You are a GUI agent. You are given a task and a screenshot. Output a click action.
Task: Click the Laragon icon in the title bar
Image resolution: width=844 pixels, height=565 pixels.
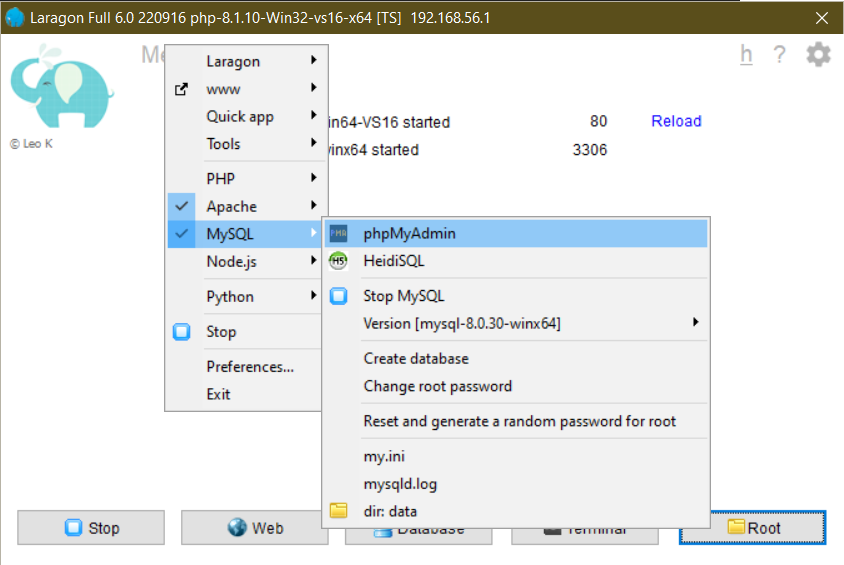[x=15, y=18]
